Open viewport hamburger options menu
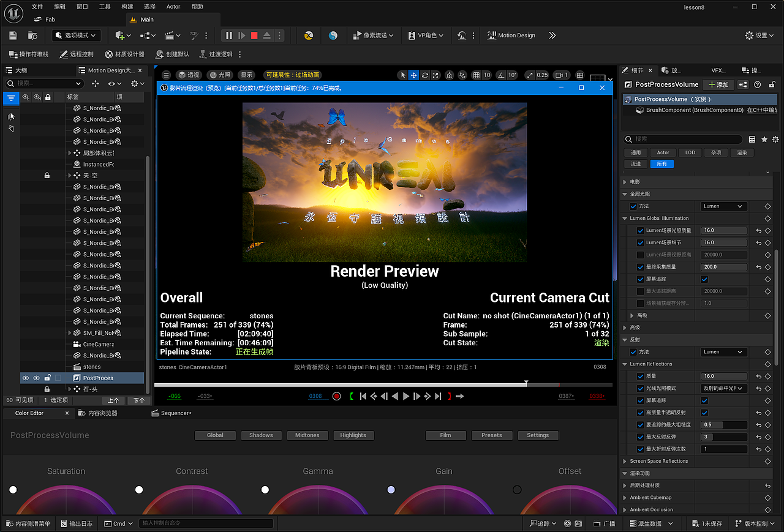Viewport: 784px width, 532px height. (166, 75)
